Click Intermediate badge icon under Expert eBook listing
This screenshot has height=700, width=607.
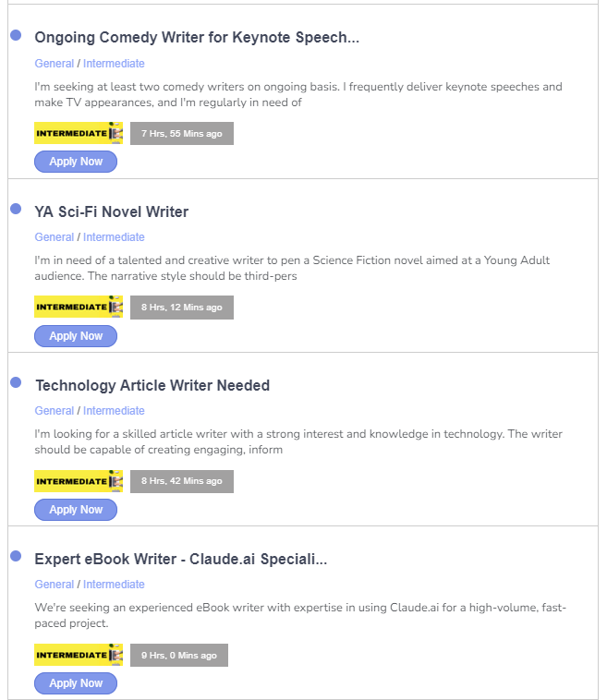tap(79, 655)
